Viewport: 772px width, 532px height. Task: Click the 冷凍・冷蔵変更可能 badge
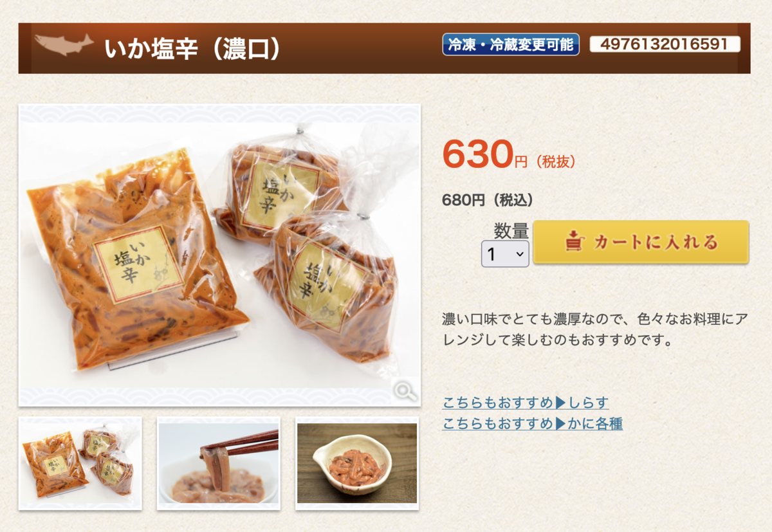[x=511, y=44]
